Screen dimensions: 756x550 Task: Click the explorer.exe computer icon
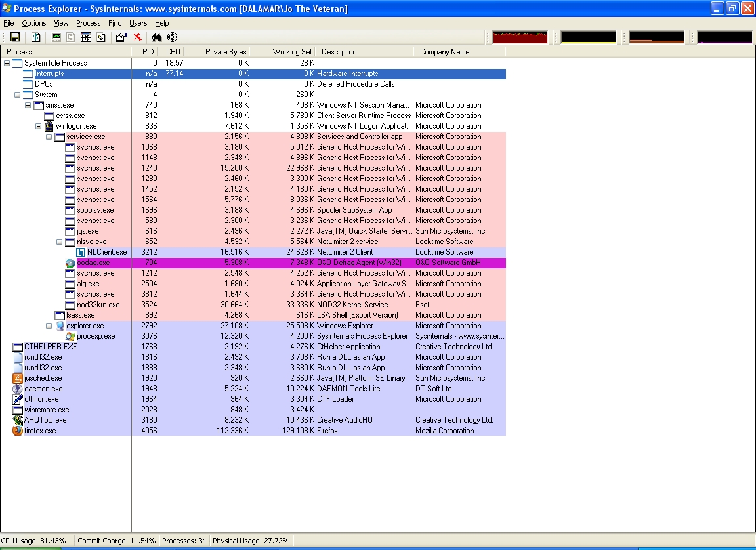(60, 326)
